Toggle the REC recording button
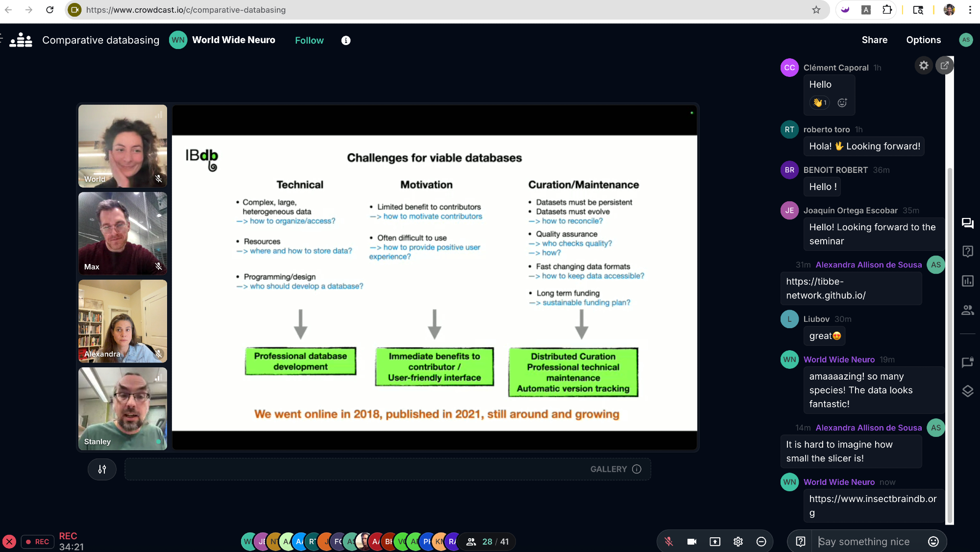This screenshot has height=552, width=980. pyautogui.click(x=38, y=541)
